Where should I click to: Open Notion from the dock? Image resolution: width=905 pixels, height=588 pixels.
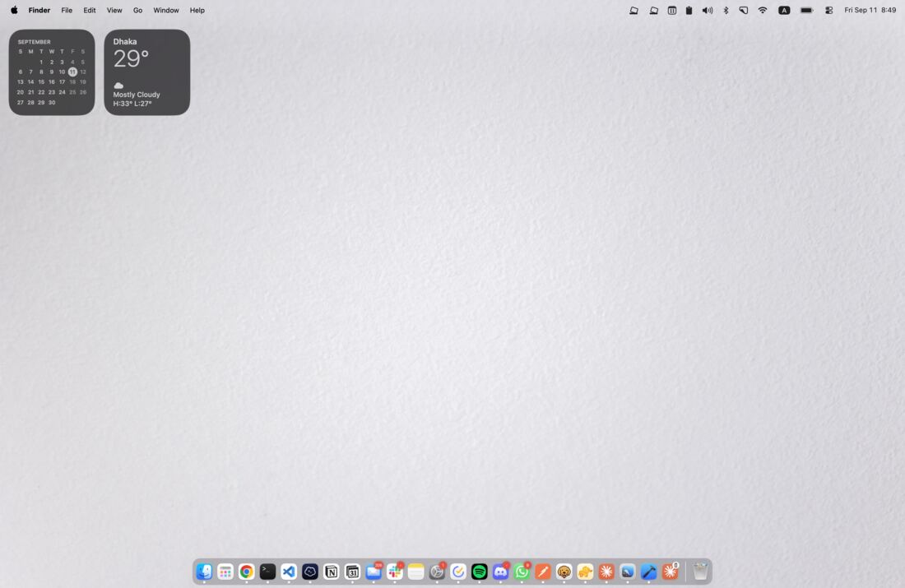[332, 572]
